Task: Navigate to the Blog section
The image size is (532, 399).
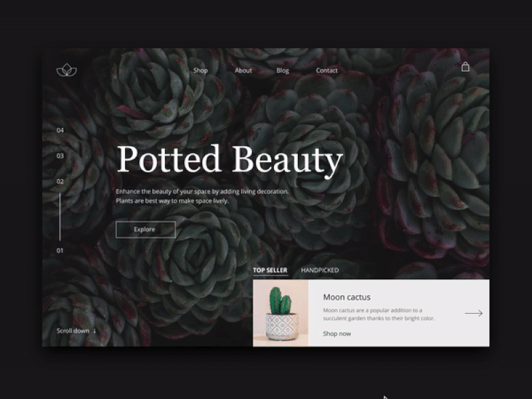Action: [x=282, y=70]
